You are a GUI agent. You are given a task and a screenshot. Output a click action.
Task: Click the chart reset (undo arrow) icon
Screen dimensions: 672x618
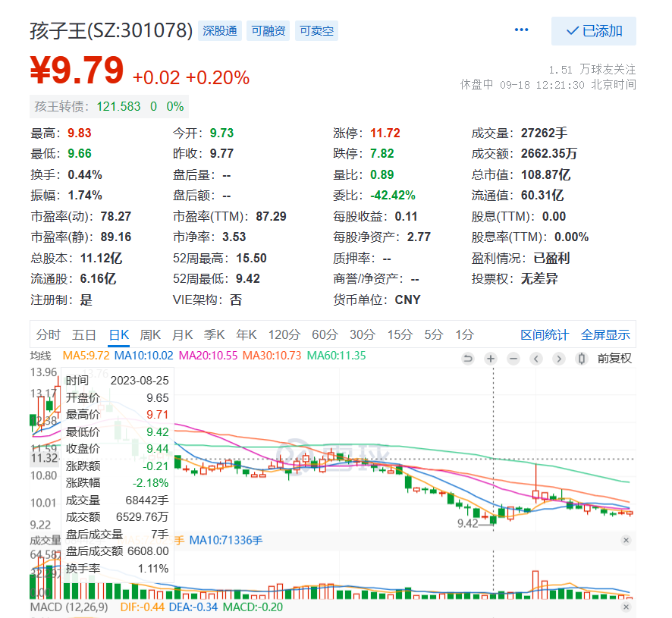[x=468, y=359]
